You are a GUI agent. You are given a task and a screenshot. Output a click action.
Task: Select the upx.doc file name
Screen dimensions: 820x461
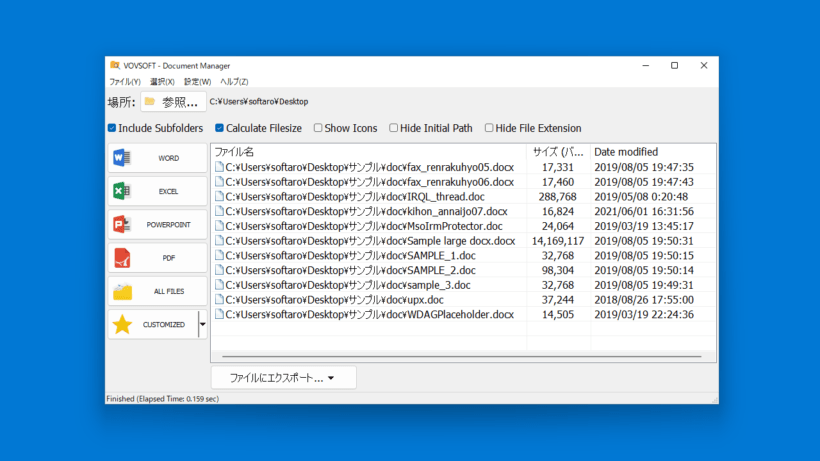[334, 300]
